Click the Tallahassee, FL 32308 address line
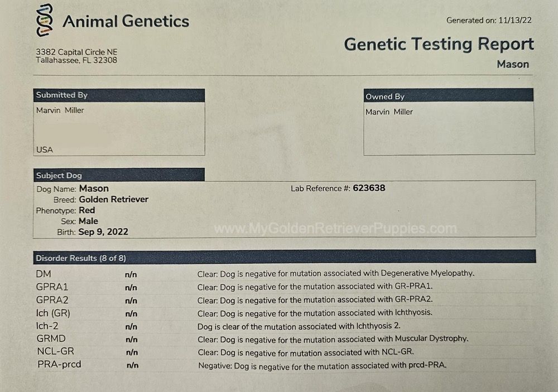 point(76,60)
